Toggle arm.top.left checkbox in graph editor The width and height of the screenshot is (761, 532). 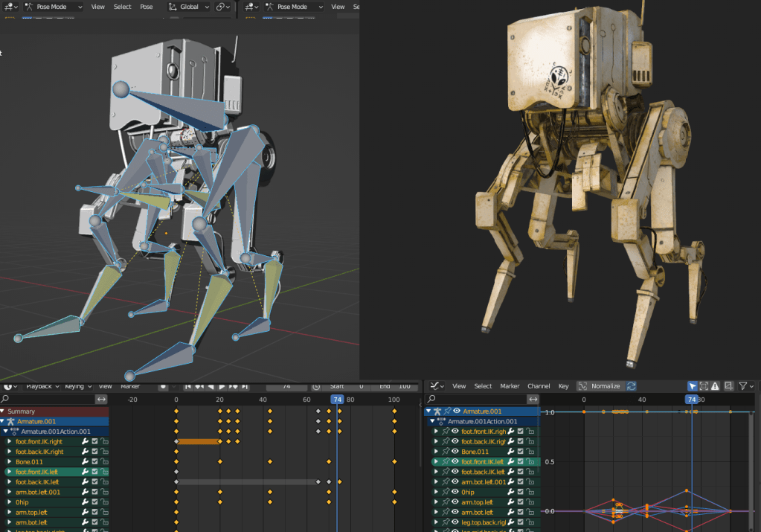521,502
